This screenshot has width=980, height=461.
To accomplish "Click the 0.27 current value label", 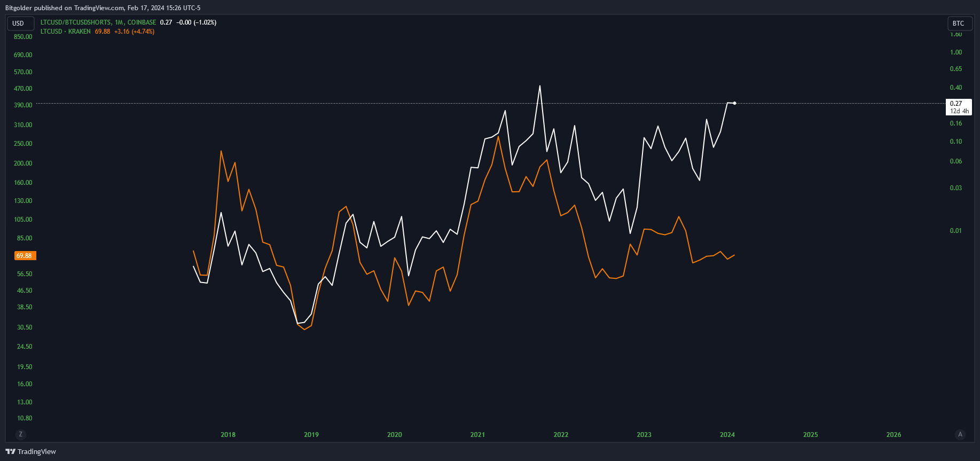I will coord(959,107).
